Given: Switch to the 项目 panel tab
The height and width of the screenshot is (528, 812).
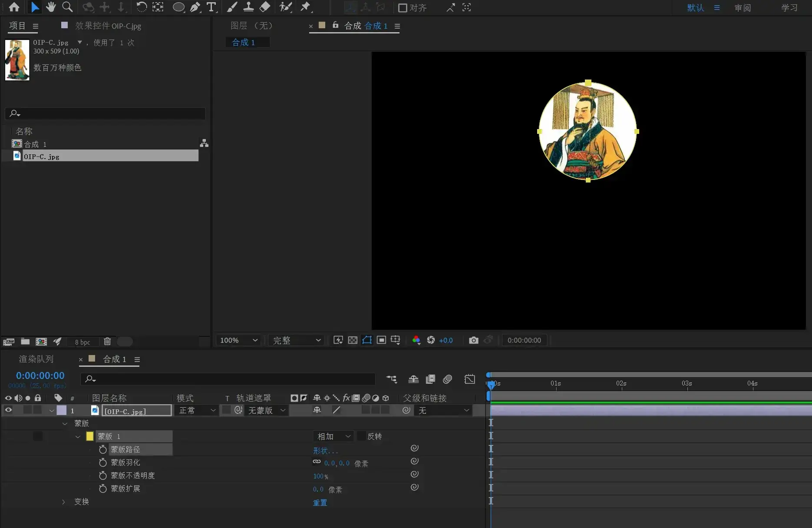Looking at the screenshot, I should tap(17, 26).
